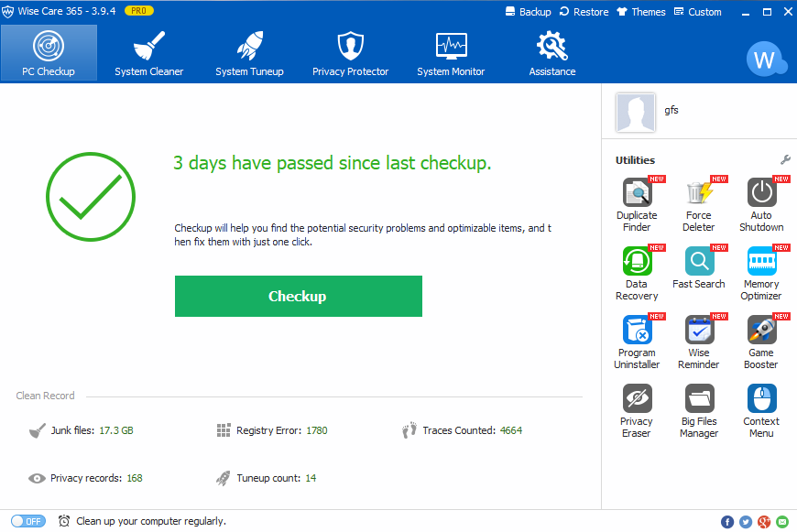Open Data Recovery utility
Screen dimensions: 797x532
click(x=637, y=274)
